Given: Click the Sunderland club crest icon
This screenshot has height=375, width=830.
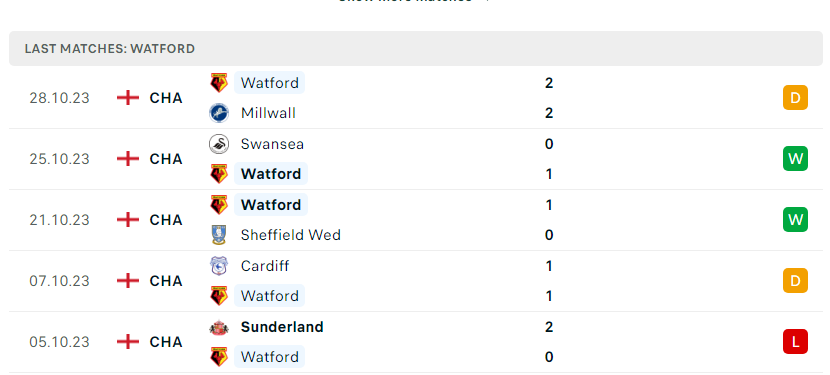Looking at the screenshot, I should click(x=219, y=327).
